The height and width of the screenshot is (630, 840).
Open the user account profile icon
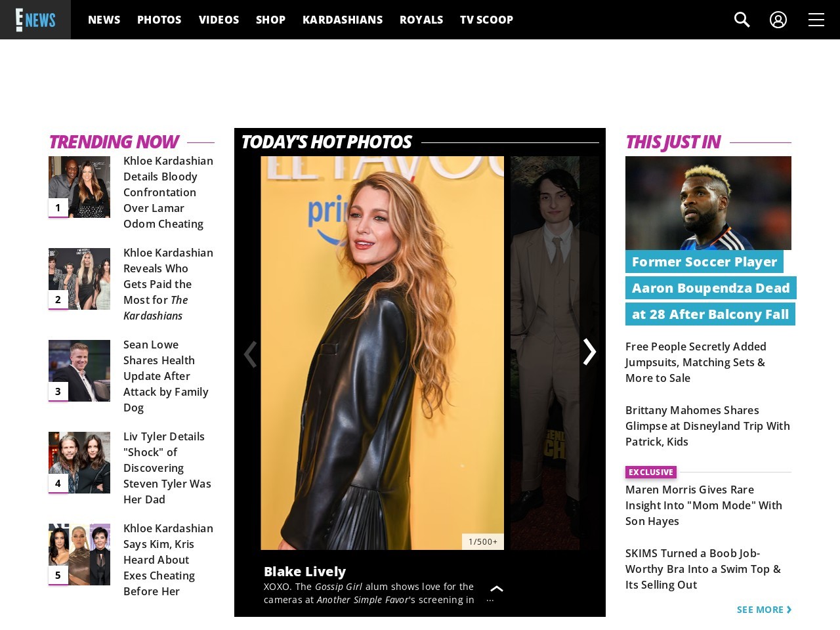(x=778, y=20)
